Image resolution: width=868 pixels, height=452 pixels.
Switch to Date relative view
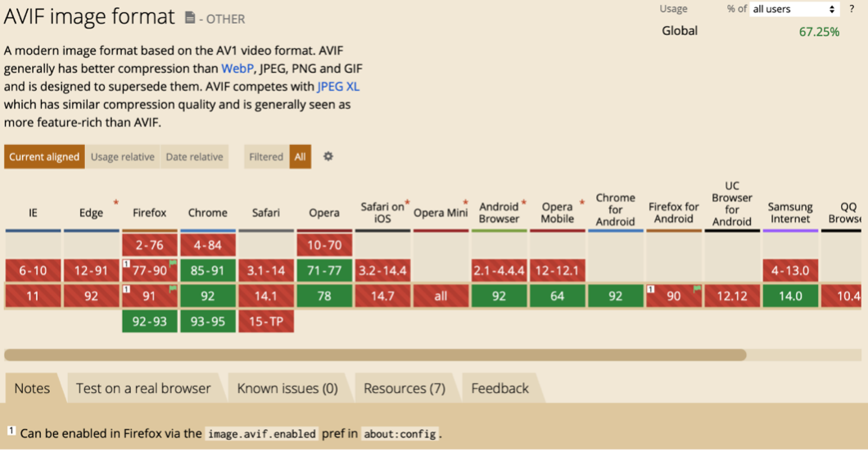194,157
